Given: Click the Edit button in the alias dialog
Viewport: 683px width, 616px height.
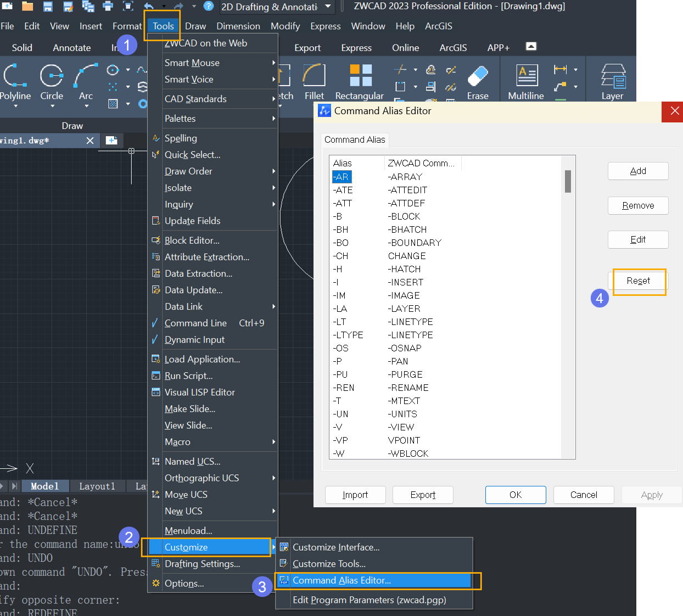Looking at the screenshot, I should (638, 240).
